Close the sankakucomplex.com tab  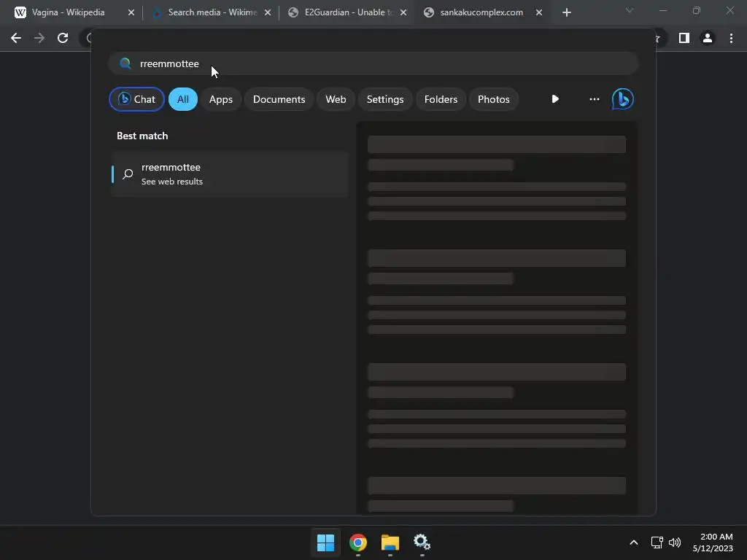tap(539, 12)
